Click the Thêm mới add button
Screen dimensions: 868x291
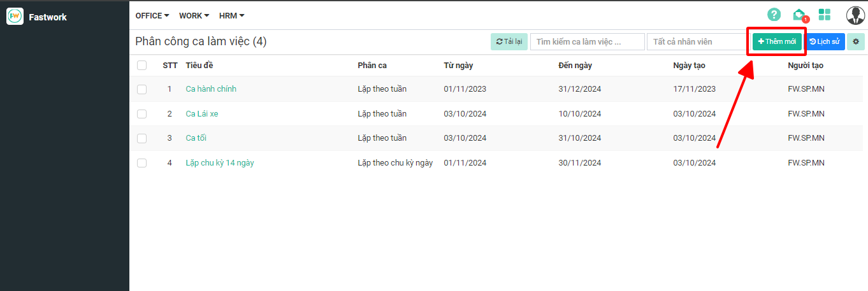(x=777, y=41)
